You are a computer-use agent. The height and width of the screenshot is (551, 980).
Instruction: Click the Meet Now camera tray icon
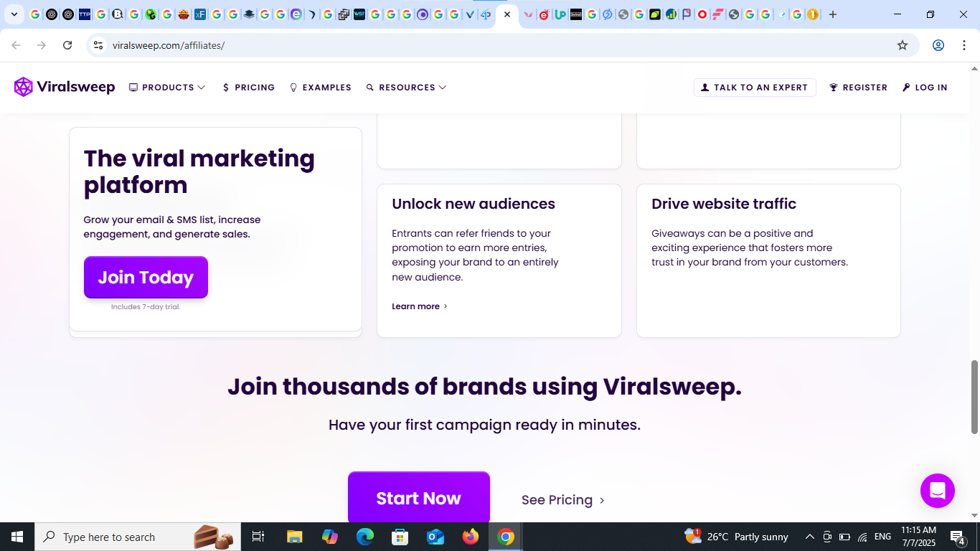click(x=827, y=537)
